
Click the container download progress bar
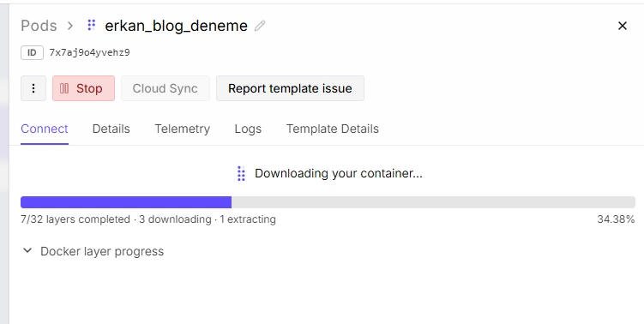pos(328,202)
